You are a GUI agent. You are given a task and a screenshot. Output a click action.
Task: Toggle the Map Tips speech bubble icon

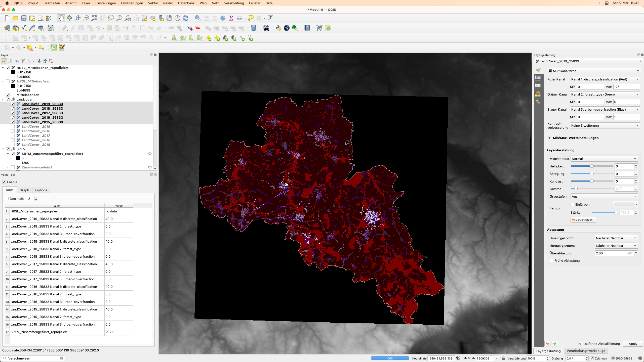[251, 18]
